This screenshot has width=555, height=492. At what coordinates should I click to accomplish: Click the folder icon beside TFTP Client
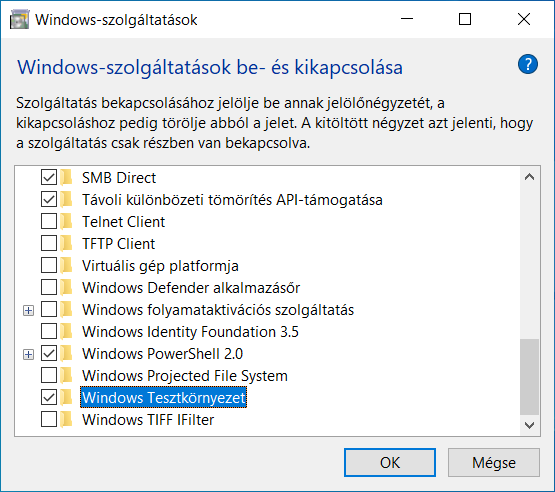(66, 244)
